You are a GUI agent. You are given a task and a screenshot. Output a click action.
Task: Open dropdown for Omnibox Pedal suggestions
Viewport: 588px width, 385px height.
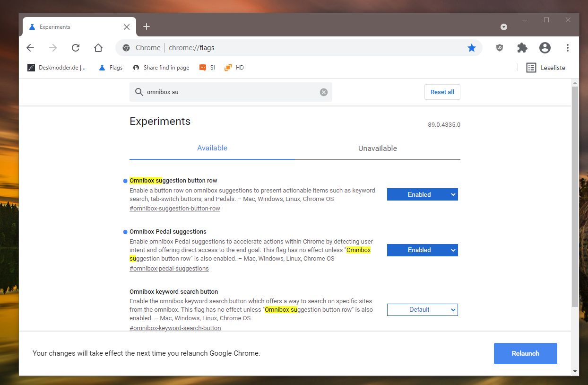click(x=423, y=250)
